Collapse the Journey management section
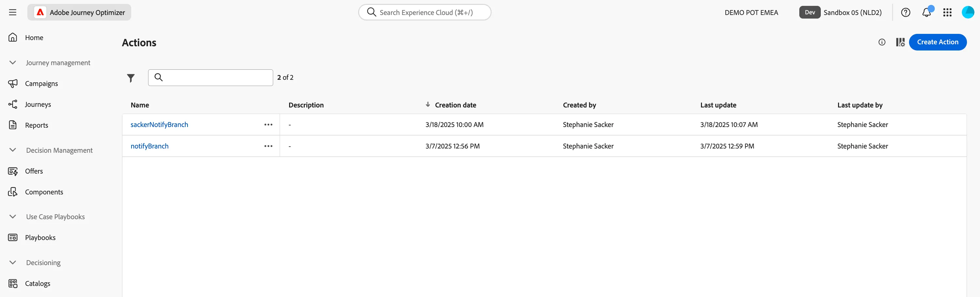 click(x=13, y=63)
